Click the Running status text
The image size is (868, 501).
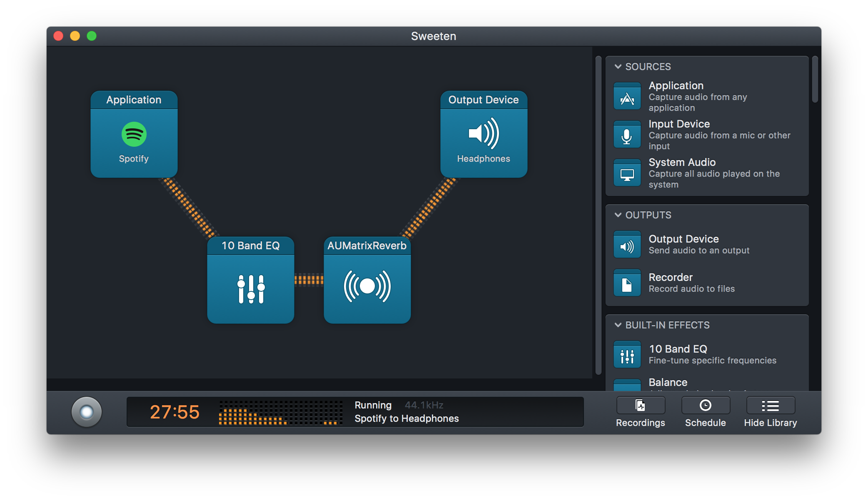pos(373,405)
